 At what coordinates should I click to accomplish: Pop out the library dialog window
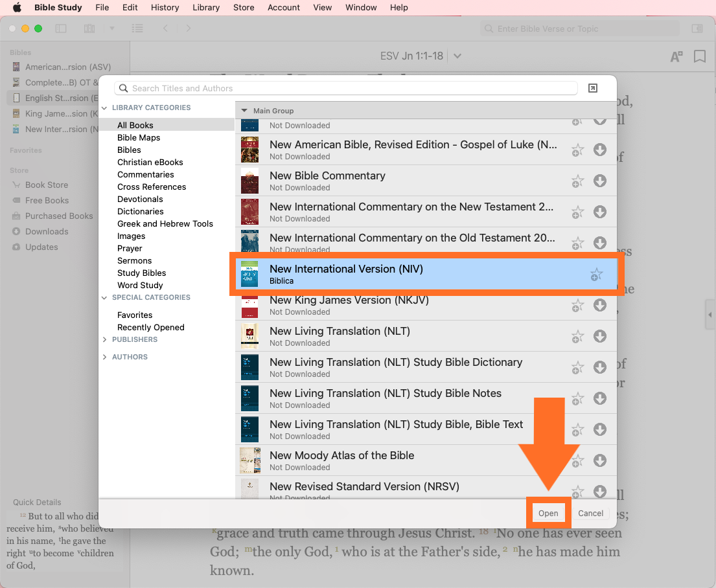[x=593, y=88]
